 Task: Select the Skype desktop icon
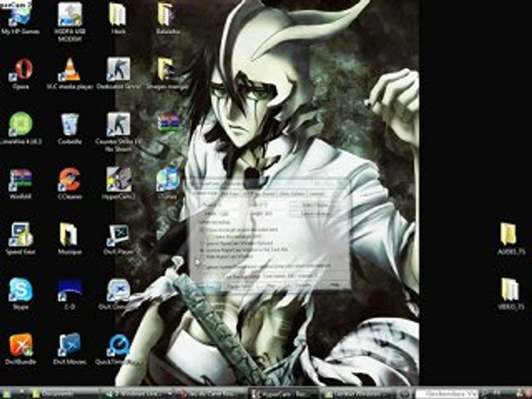coord(21,294)
